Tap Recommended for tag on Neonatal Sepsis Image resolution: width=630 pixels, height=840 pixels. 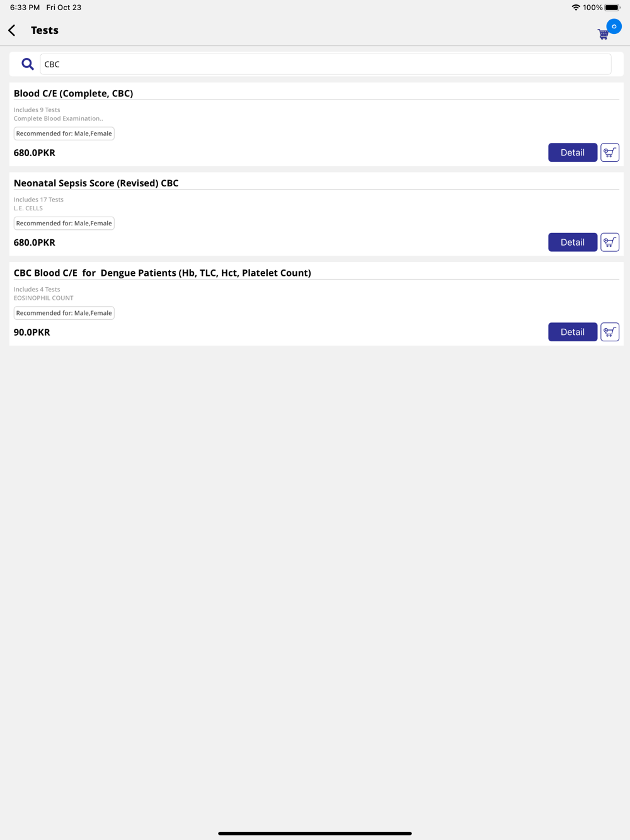(x=64, y=224)
